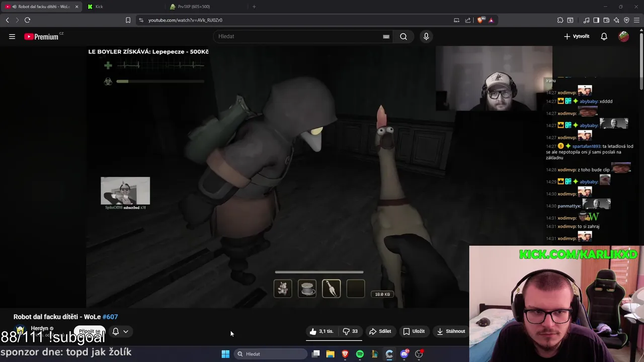Open the Leo AI sparkle icon

pos(616,20)
